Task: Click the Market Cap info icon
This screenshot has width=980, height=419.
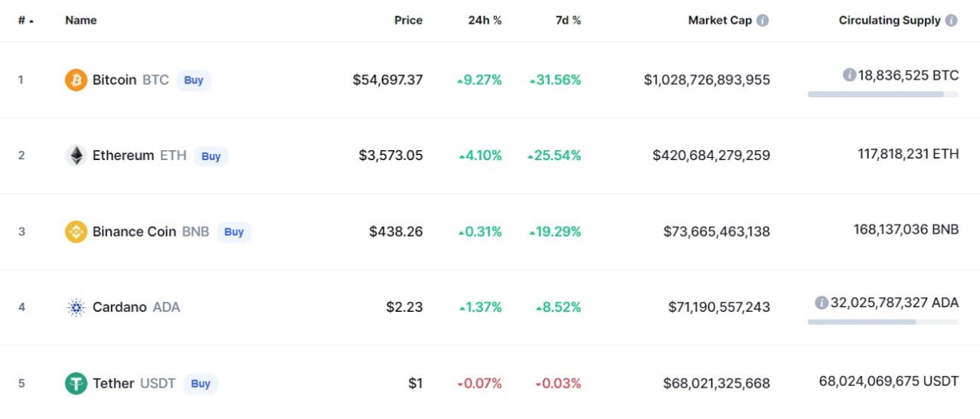Action: (x=763, y=21)
